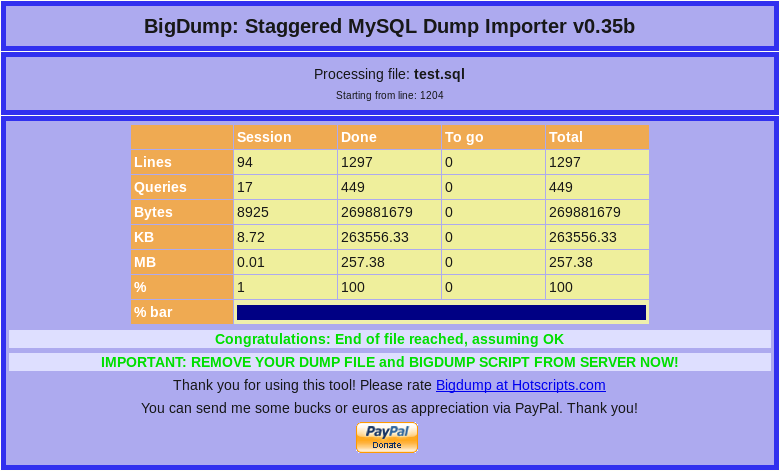The height and width of the screenshot is (471, 780).
Task: Click the green Congratulations end-of-file message
Action: 389,339
